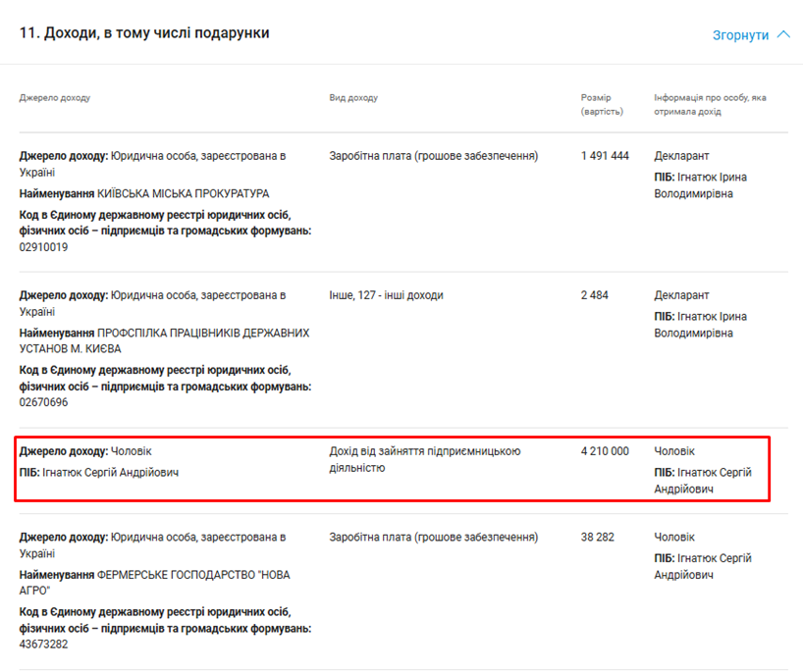Screen dimensions: 803x672
Task: Select the КИЇВСЬКА МІСЬКА ПРОКУРАТУРА name text
Action: (x=183, y=193)
